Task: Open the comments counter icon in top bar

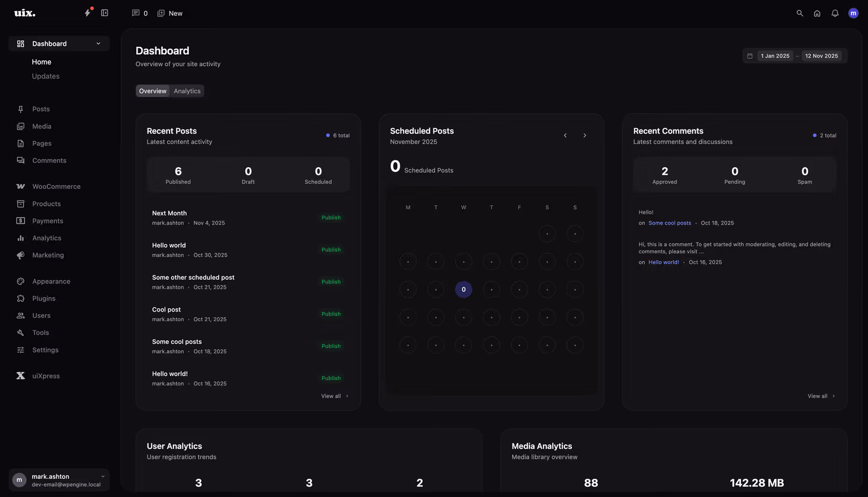Action: [x=135, y=13]
